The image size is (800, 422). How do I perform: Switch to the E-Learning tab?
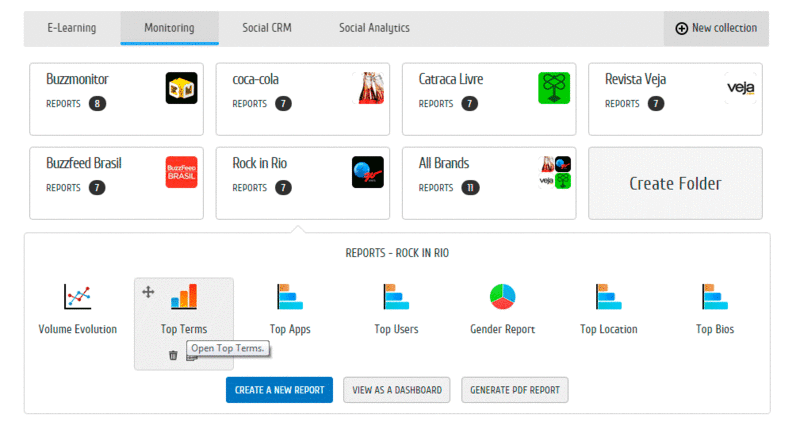pyautogui.click(x=72, y=28)
